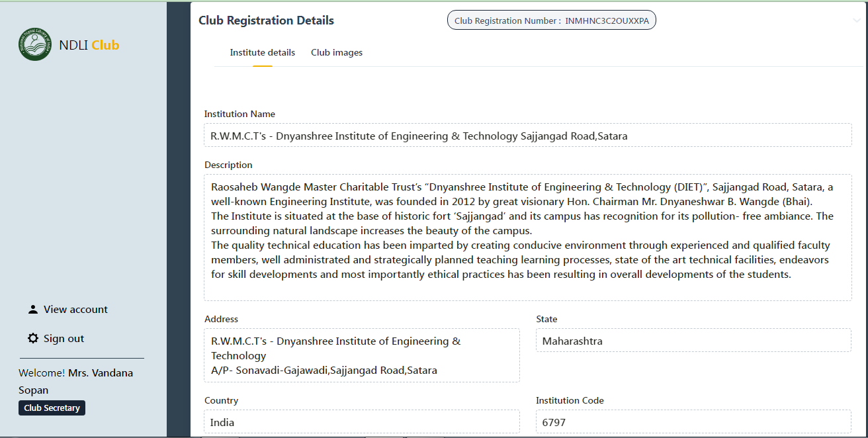Click the gear icon beside Sign out
This screenshot has width=868, height=438.
coord(32,339)
